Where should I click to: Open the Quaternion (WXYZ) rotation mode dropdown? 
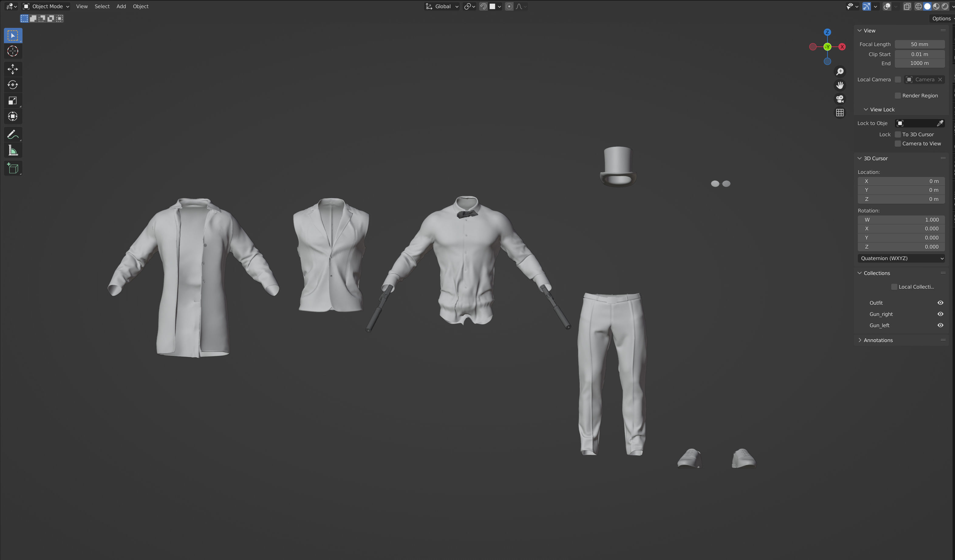tap(901, 258)
